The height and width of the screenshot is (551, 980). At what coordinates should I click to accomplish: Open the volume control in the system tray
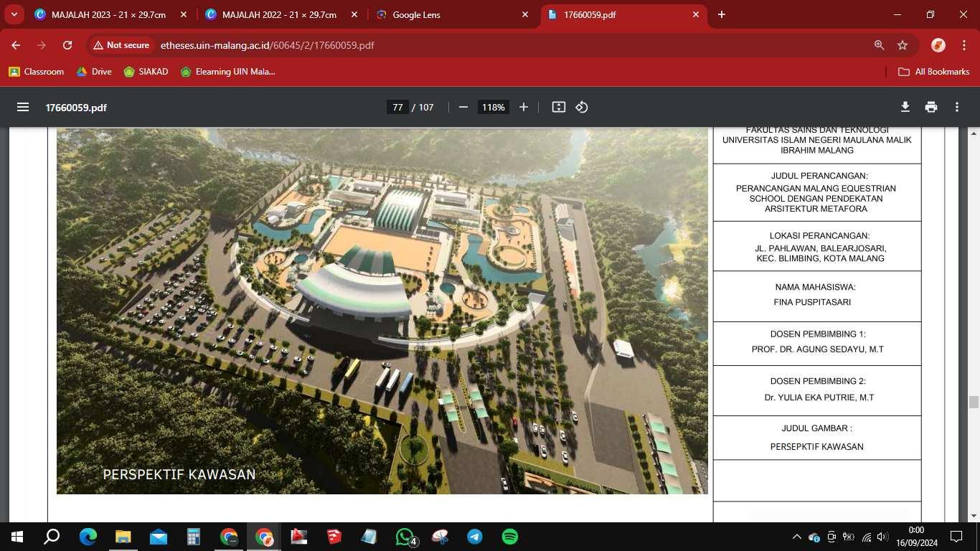click(x=882, y=537)
